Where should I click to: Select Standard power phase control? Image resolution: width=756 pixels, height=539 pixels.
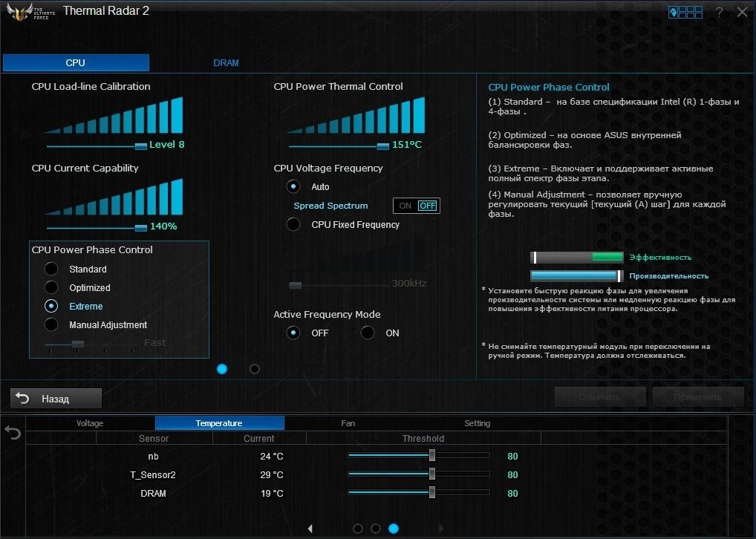pyautogui.click(x=51, y=269)
